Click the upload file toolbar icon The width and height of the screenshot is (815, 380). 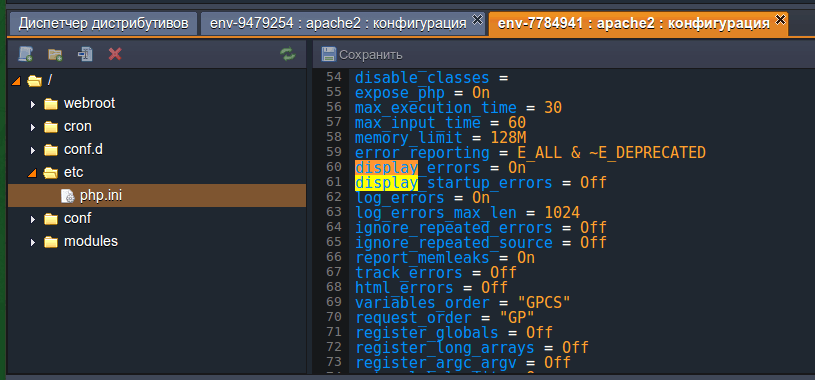pos(85,54)
